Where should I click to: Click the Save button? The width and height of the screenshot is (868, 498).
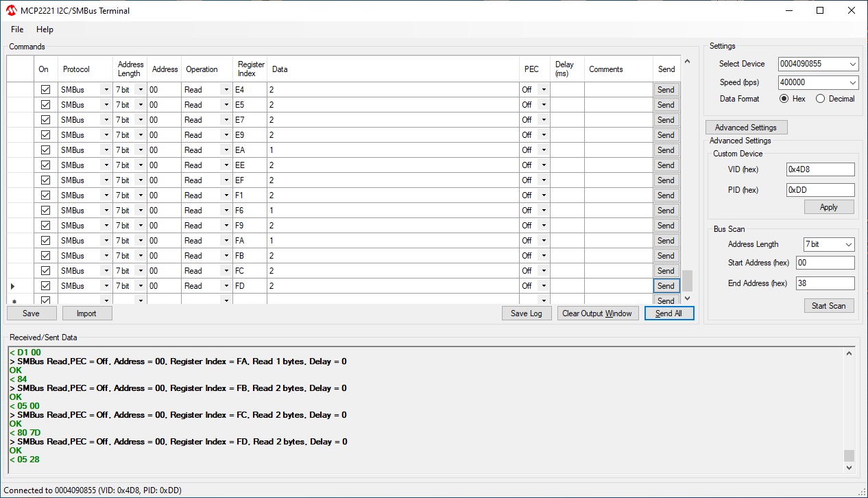point(31,313)
